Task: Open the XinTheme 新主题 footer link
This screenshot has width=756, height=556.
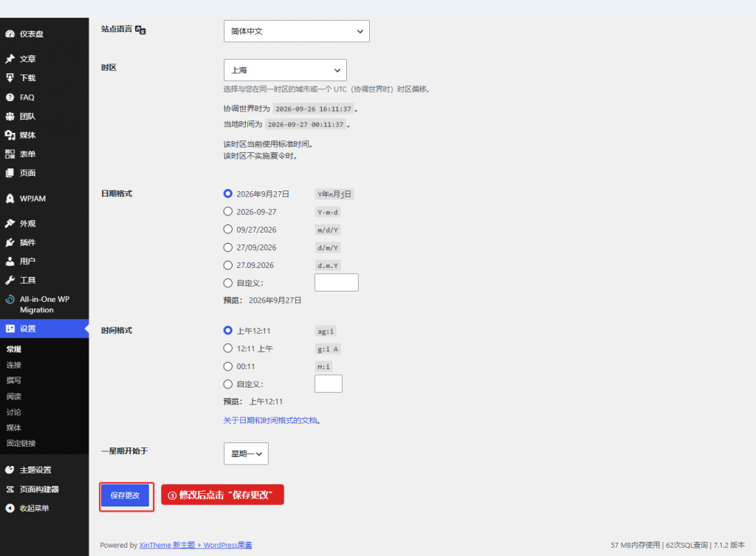Action: coord(195,545)
